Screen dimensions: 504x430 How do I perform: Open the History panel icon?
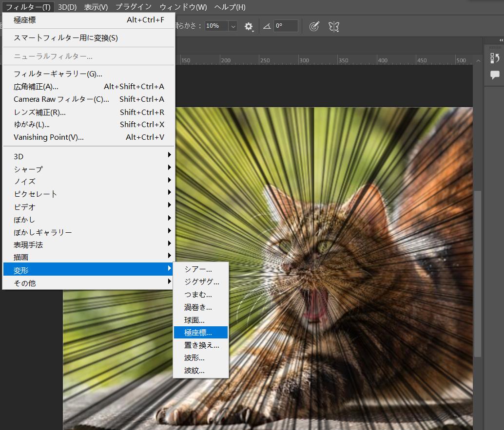(495, 58)
